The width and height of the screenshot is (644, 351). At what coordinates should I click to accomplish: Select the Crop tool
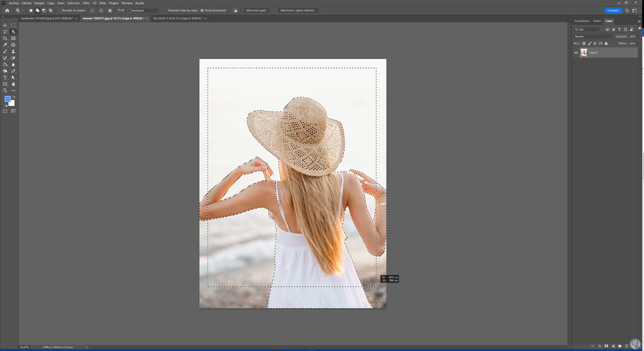coord(5,38)
